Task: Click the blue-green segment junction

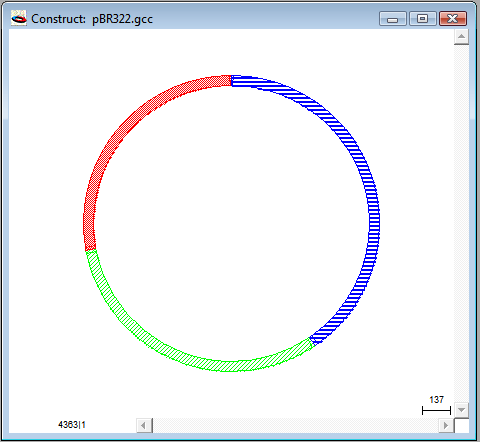Action: click(312, 342)
